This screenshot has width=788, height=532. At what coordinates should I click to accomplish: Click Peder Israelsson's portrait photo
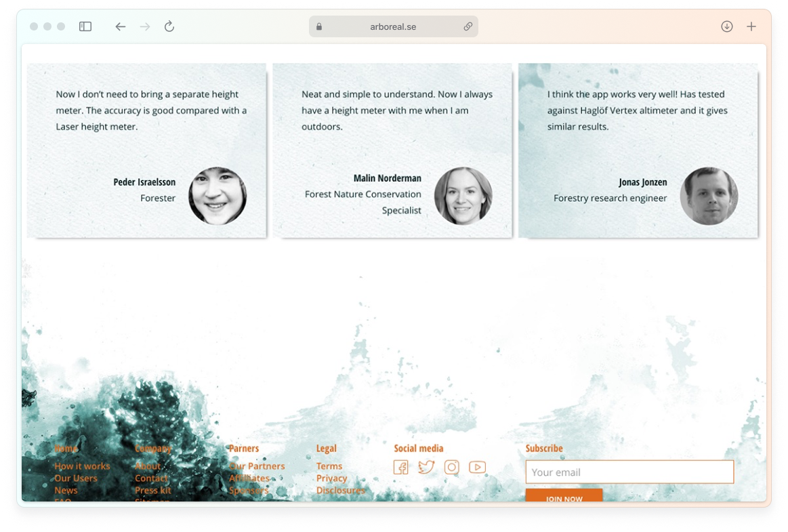(x=217, y=196)
